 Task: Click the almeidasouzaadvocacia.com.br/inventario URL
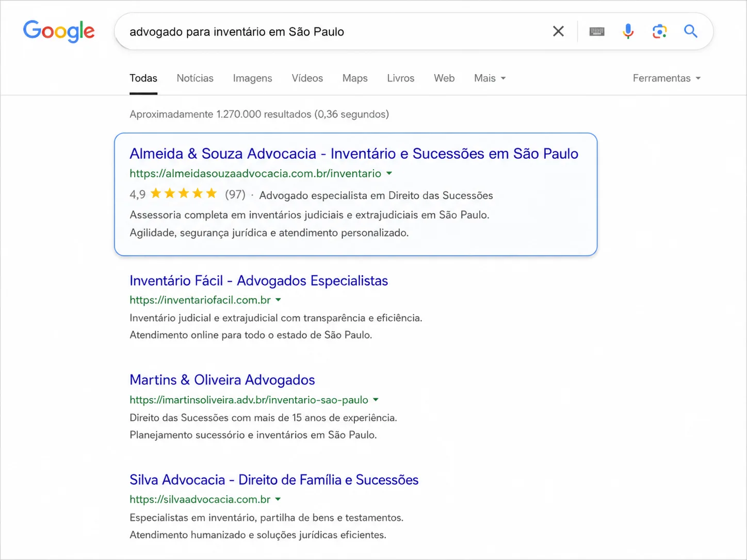[x=255, y=174]
